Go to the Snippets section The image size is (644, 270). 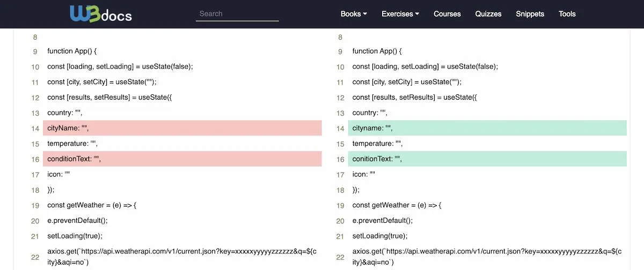tap(530, 14)
